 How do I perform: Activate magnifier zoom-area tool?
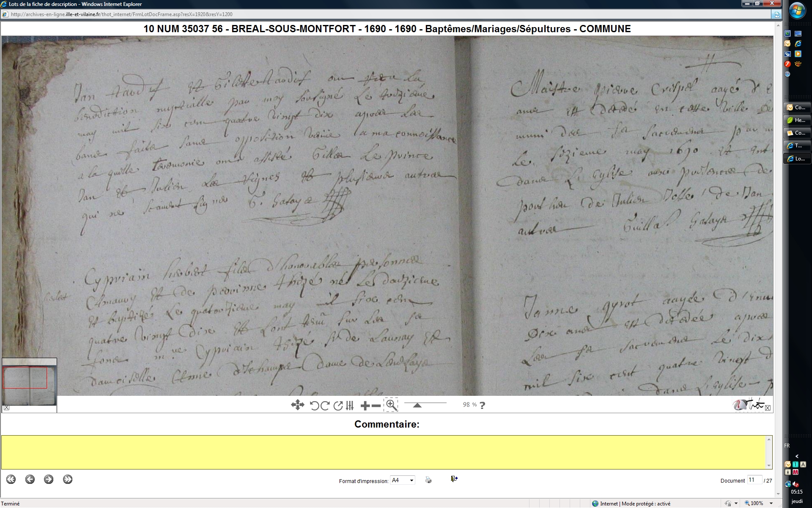[391, 405]
